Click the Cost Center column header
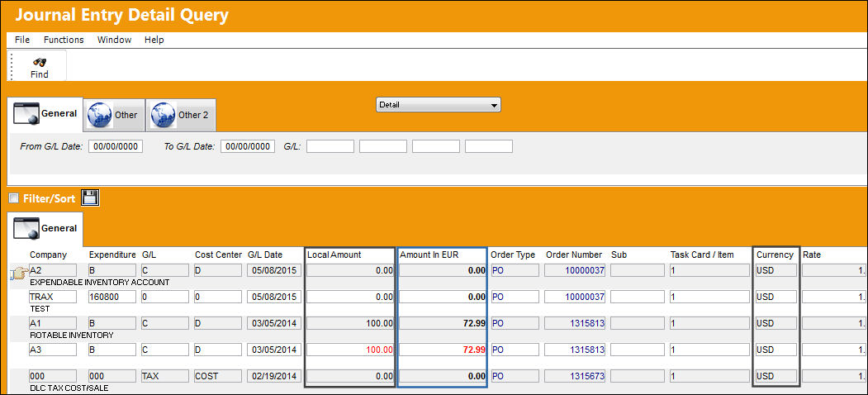868x395 pixels. (x=218, y=255)
